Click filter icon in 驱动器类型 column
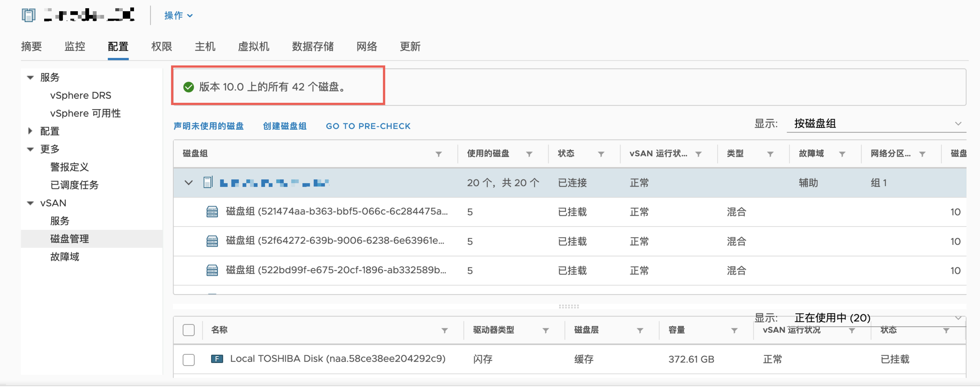The height and width of the screenshot is (388, 980). tap(546, 331)
